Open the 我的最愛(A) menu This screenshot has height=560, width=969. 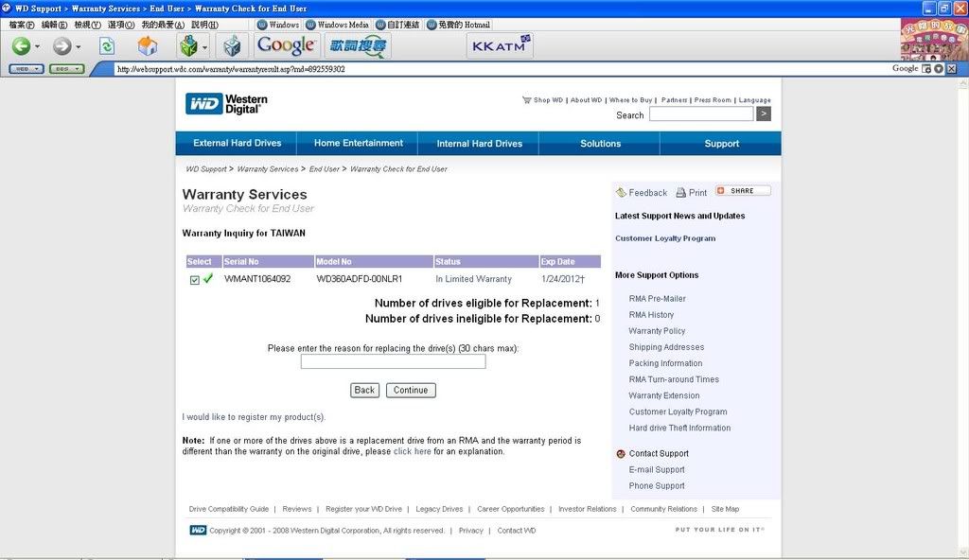click(x=163, y=25)
